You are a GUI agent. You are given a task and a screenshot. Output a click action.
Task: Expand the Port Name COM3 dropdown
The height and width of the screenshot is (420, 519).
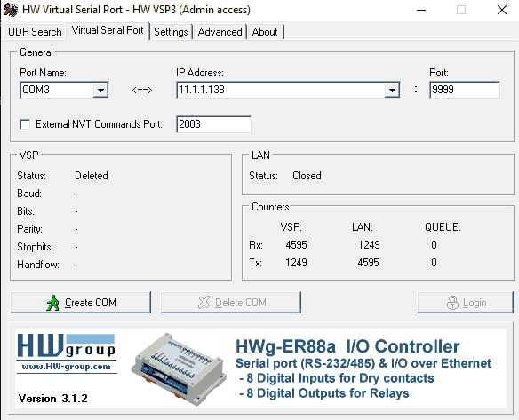[100, 90]
